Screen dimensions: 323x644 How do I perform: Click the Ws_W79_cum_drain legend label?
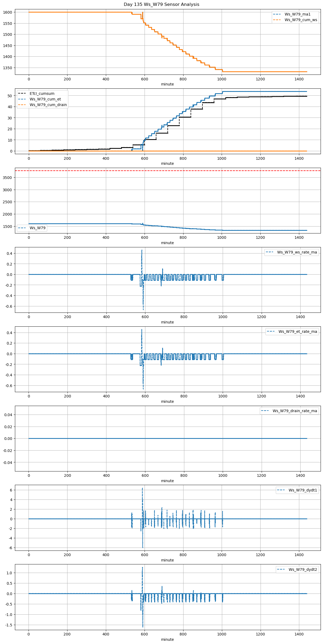[x=48, y=105]
